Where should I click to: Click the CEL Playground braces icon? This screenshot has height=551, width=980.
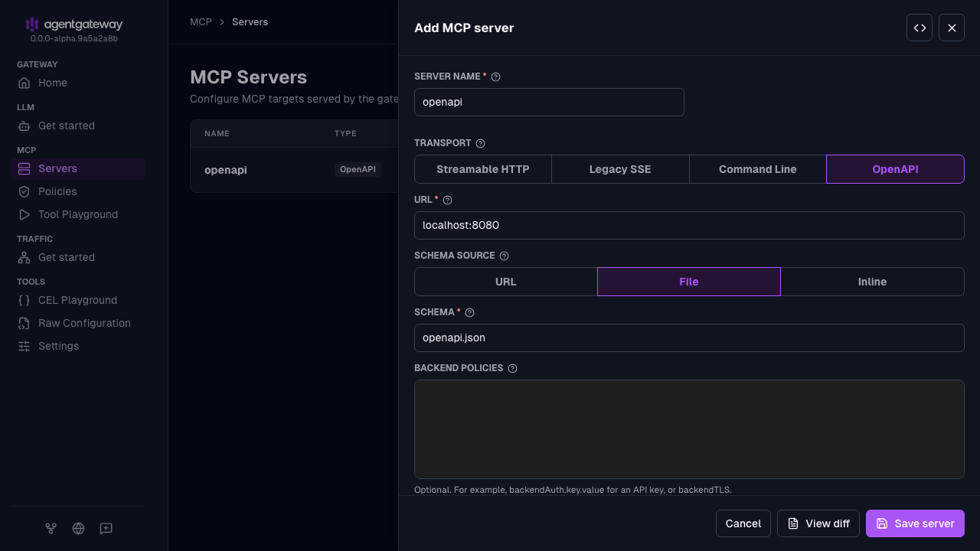click(x=24, y=300)
